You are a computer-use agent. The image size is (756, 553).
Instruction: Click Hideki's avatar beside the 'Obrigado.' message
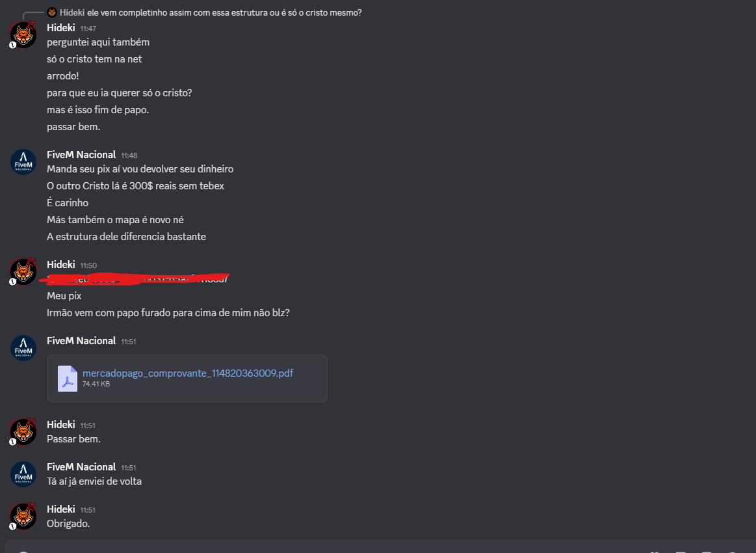(23, 517)
